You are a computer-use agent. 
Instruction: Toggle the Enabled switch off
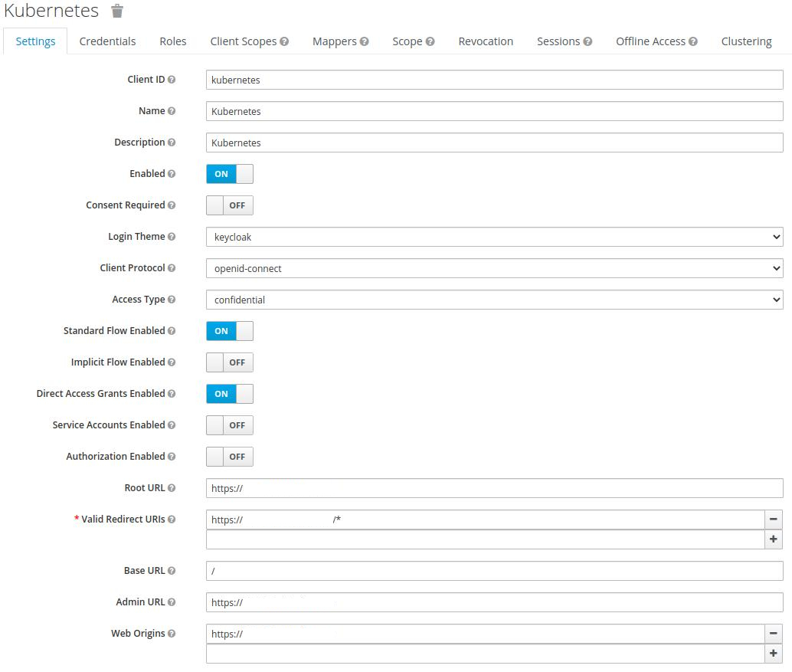[230, 174]
